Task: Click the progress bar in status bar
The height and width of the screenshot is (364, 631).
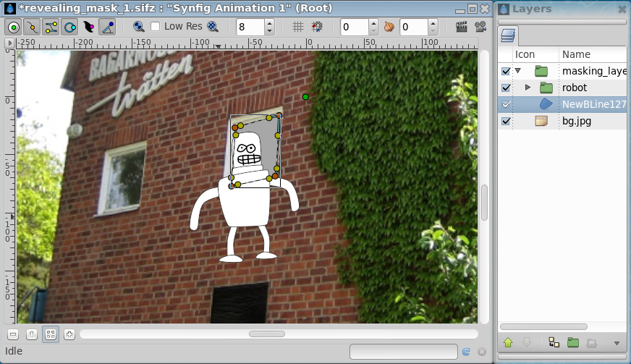Action: (404, 352)
